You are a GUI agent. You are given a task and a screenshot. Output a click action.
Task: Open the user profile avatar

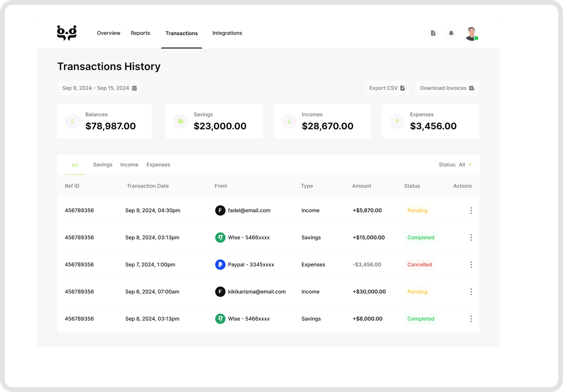point(471,34)
